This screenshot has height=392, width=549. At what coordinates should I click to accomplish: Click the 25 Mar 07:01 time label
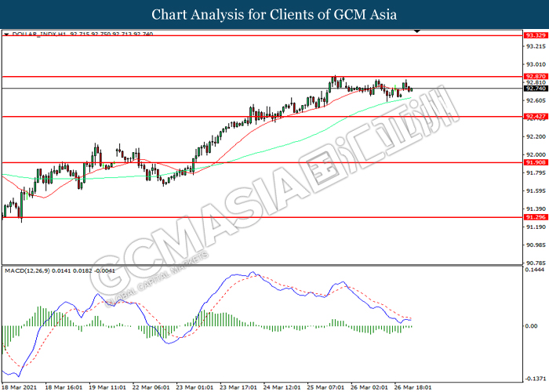tap(325, 387)
